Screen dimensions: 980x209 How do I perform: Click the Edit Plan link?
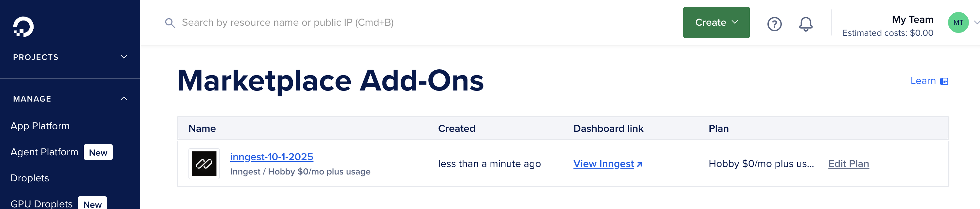point(848,164)
